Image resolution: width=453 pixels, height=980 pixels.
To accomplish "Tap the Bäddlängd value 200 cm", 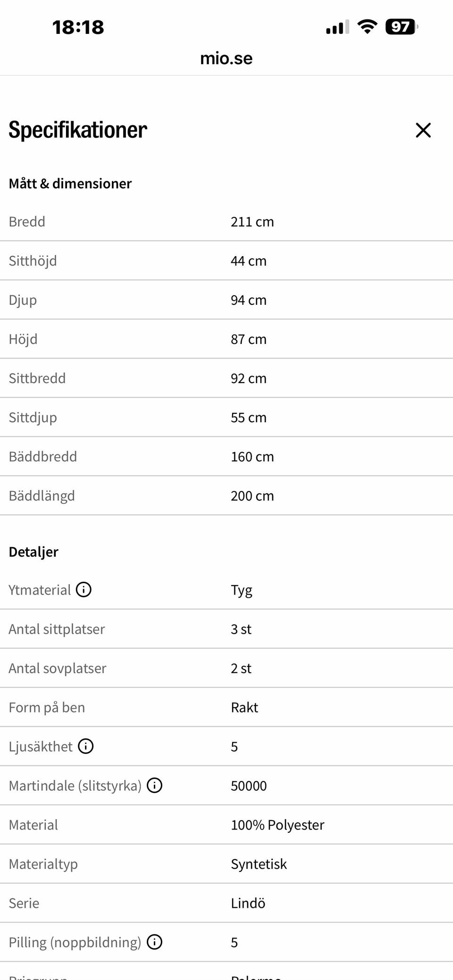I will coord(252,495).
